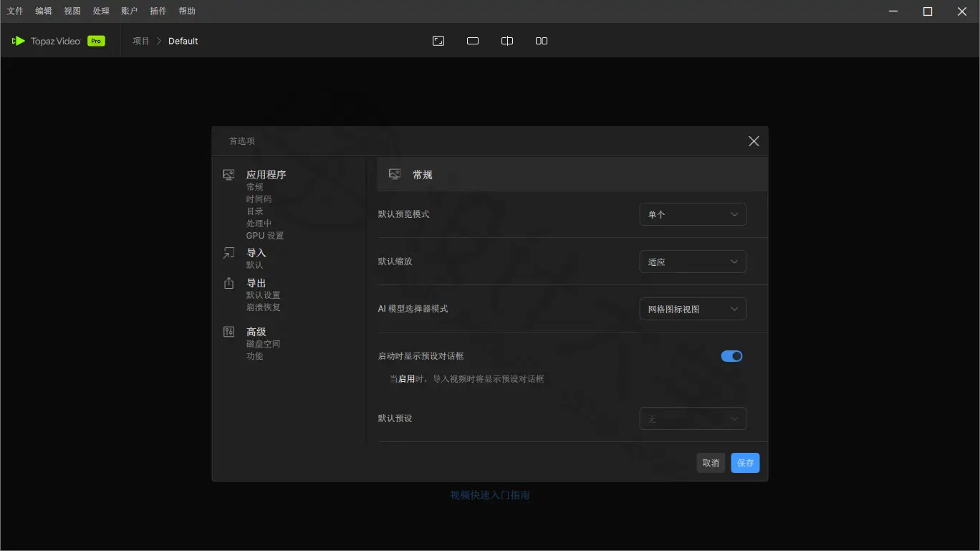
Task: Open the 默认预览模式 dropdown
Action: (693, 214)
